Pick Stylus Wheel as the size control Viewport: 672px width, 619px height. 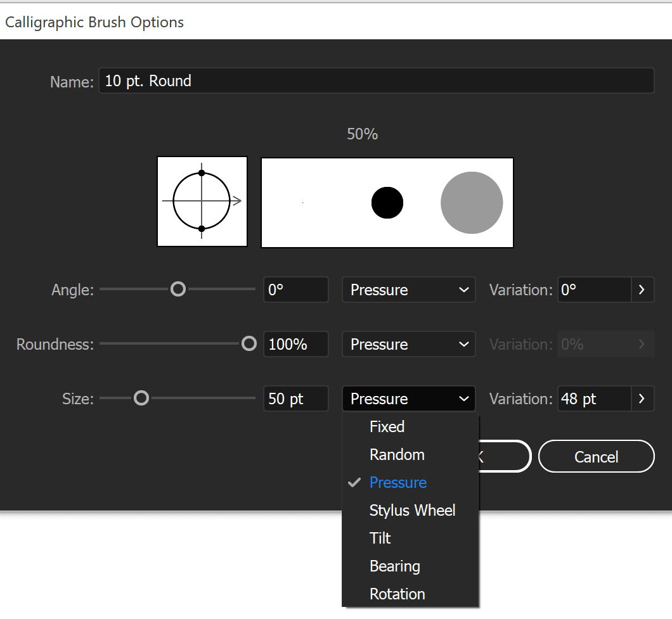click(x=412, y=510)
